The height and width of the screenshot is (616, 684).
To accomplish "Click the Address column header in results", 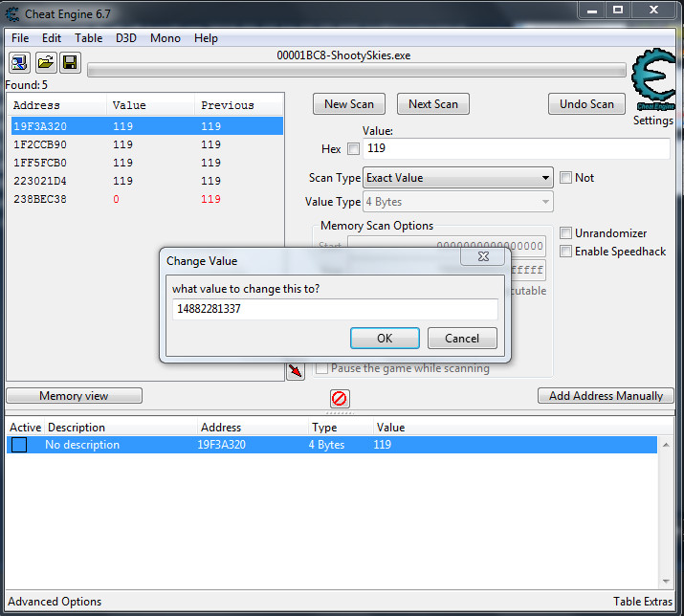I will pos(57,105).
